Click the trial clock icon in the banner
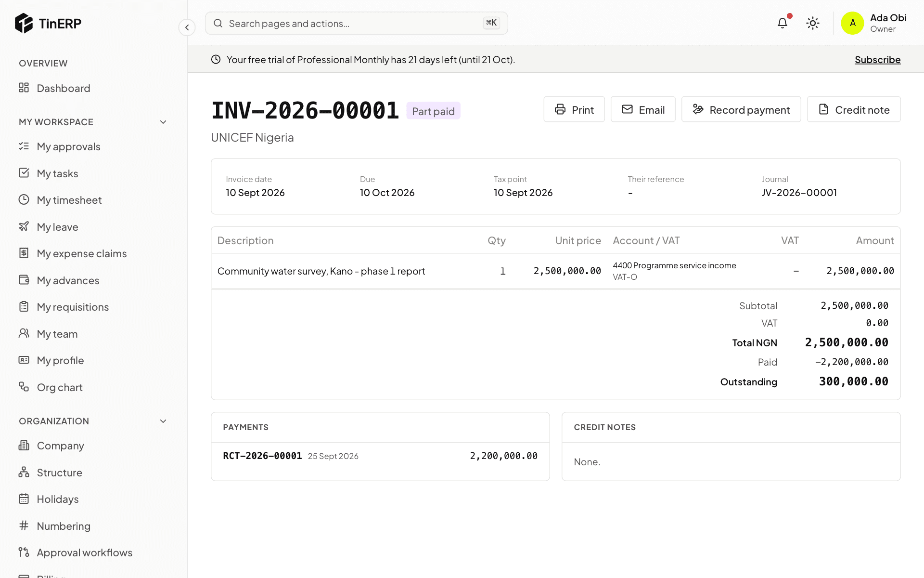This screenshot has height=578, width=924. point(216,59)
